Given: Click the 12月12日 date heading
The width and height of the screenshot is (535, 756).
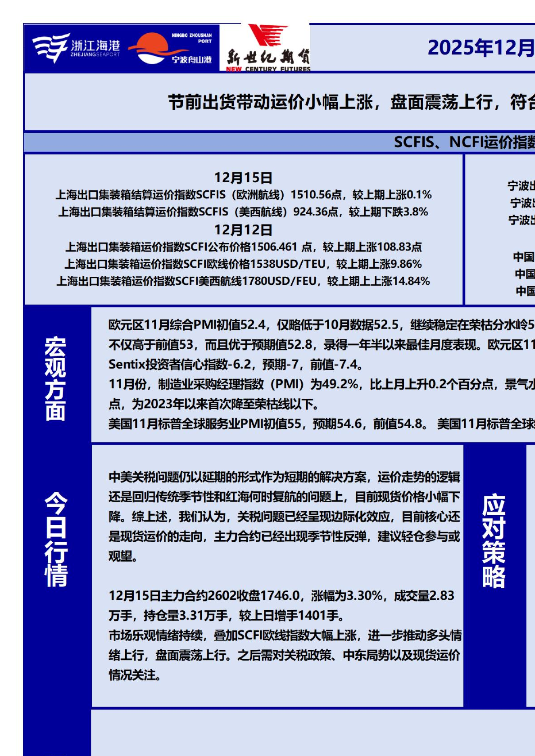Looking at the screenshot, I should click(x=243, y=230).
